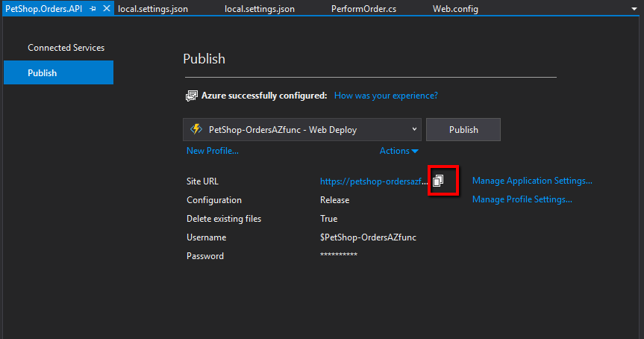Click Azure successfully configured text
The width and height of the screenshot is (644, 339).
264,96
